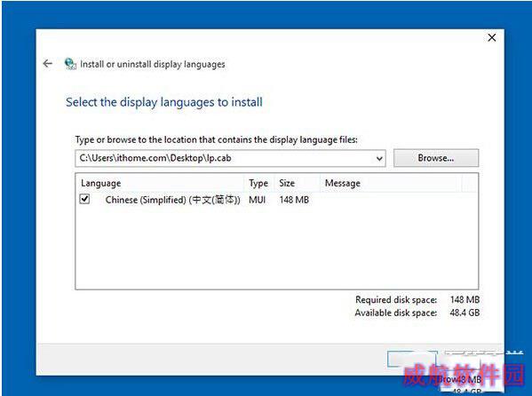The image size is (532, 396).
Task: Click the Required disk space label
Action: point(396,299)
